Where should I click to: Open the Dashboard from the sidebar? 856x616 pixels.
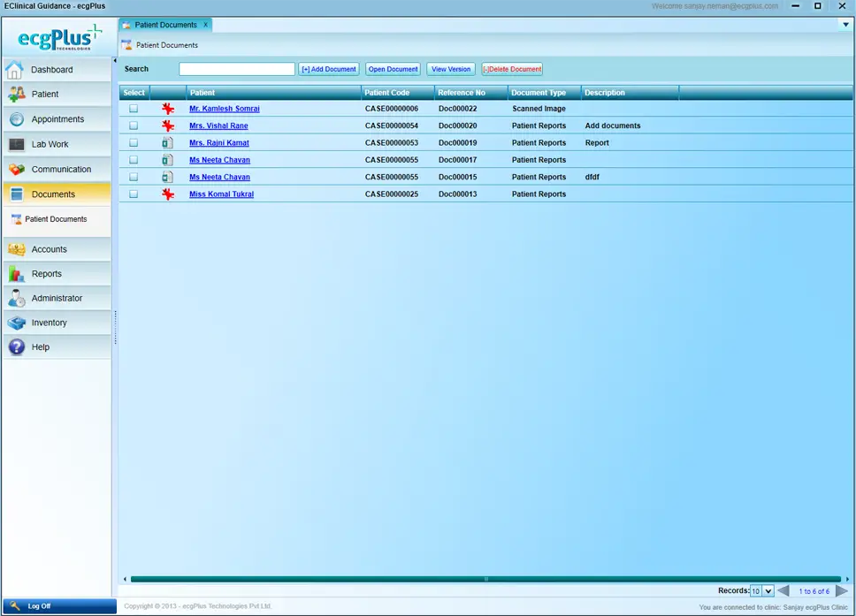tap(15, 69)
